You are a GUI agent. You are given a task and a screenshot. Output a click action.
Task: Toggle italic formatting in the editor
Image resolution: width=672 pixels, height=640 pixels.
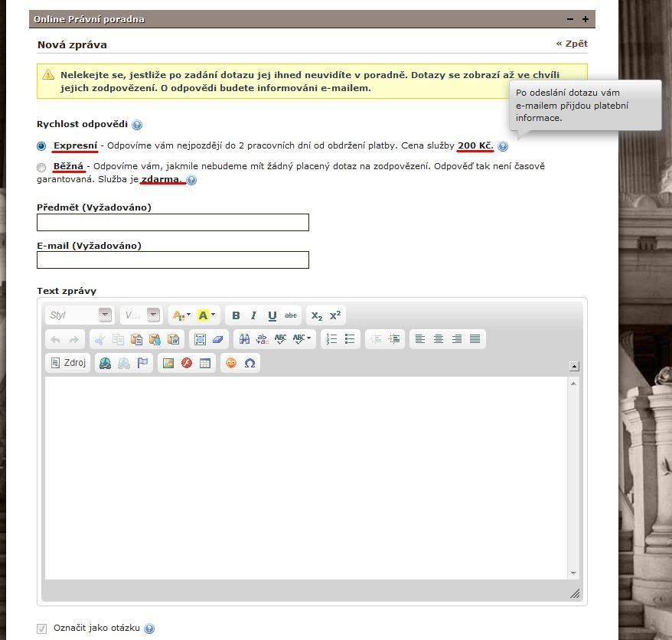click(253, 315)
